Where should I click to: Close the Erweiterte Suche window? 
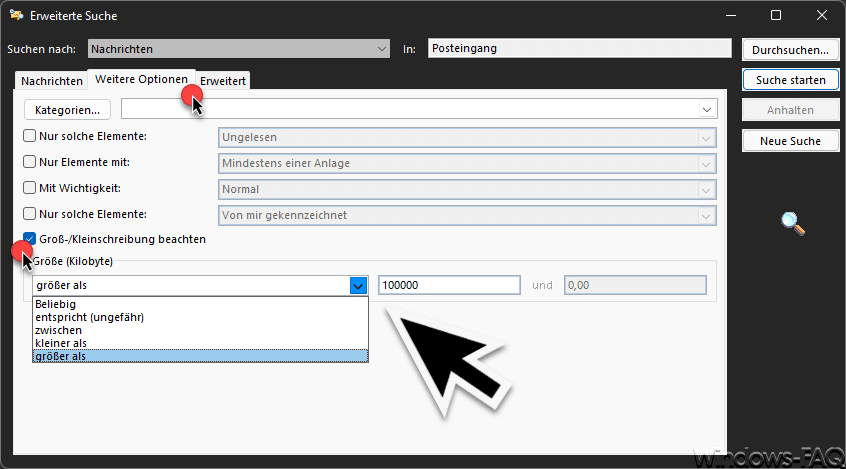[x=822, y=15]
